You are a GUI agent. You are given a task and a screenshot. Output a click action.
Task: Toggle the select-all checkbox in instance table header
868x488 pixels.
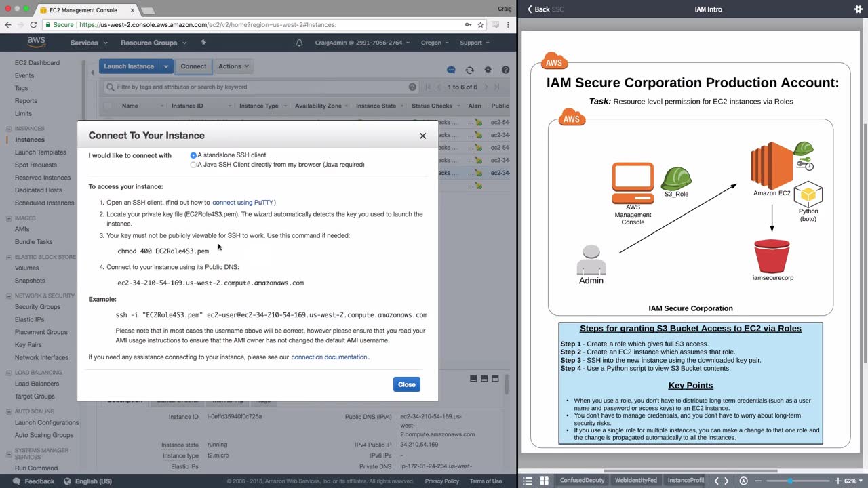107,106
